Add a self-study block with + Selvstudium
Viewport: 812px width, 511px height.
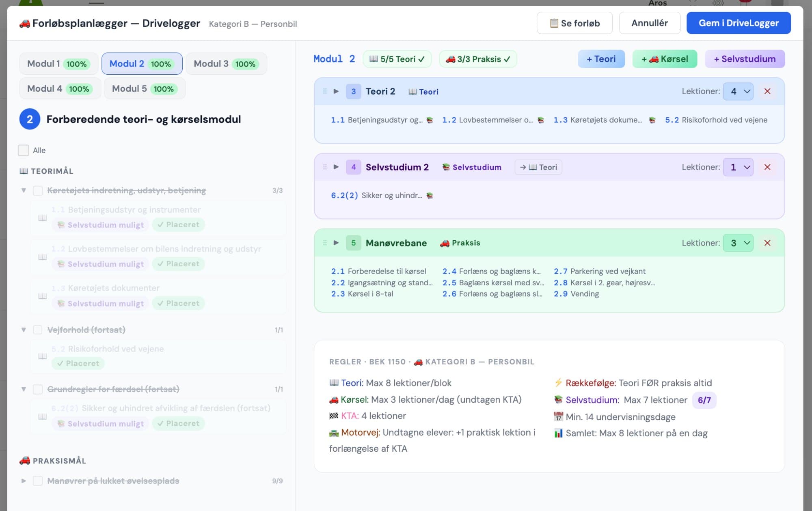745,59
